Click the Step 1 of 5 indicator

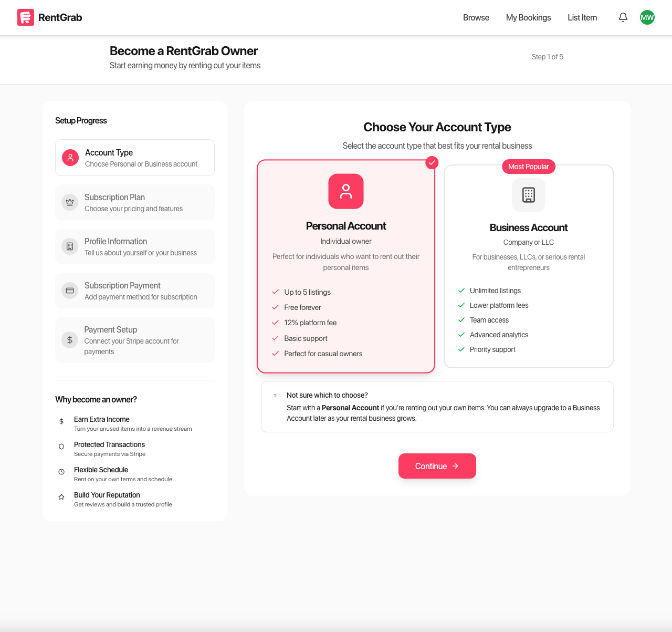click(548, 57)
